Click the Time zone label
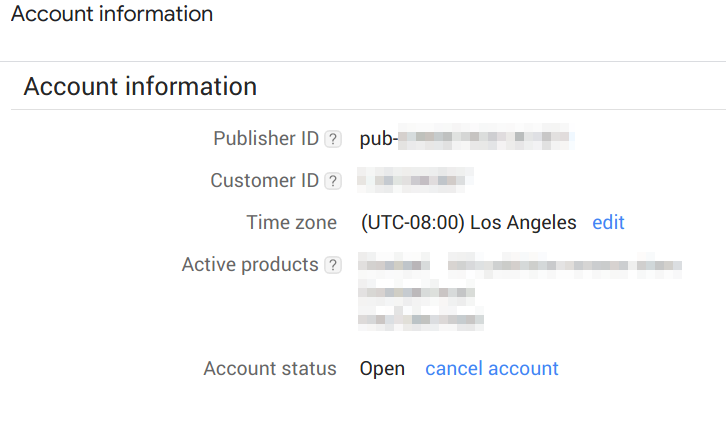 point(292,223)
